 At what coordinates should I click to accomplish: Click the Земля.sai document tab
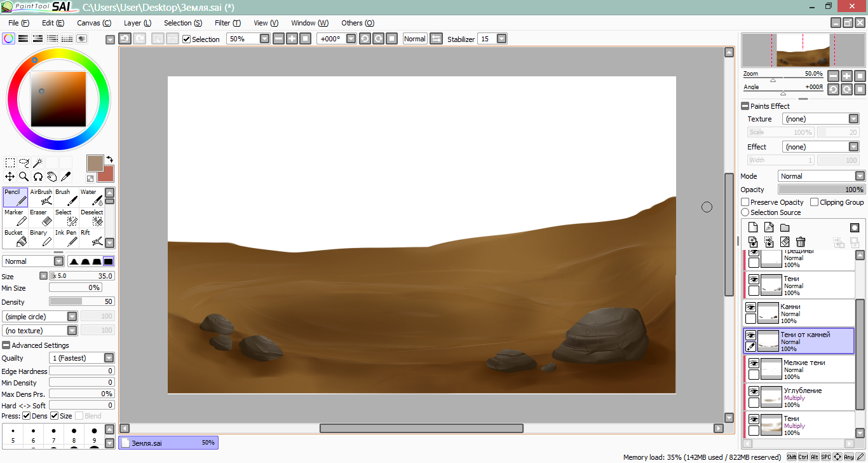(x=168, y=443)
